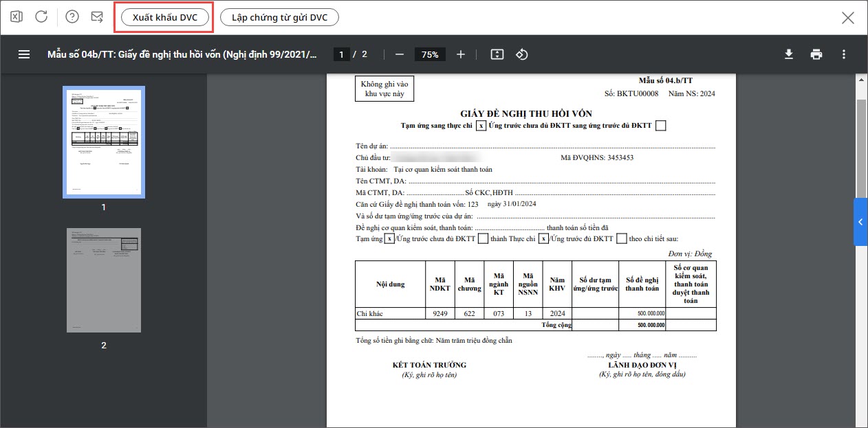Click checkbox before theo chi tiết sau
Viewport: 868px width, 428px height.
[622, 239]
